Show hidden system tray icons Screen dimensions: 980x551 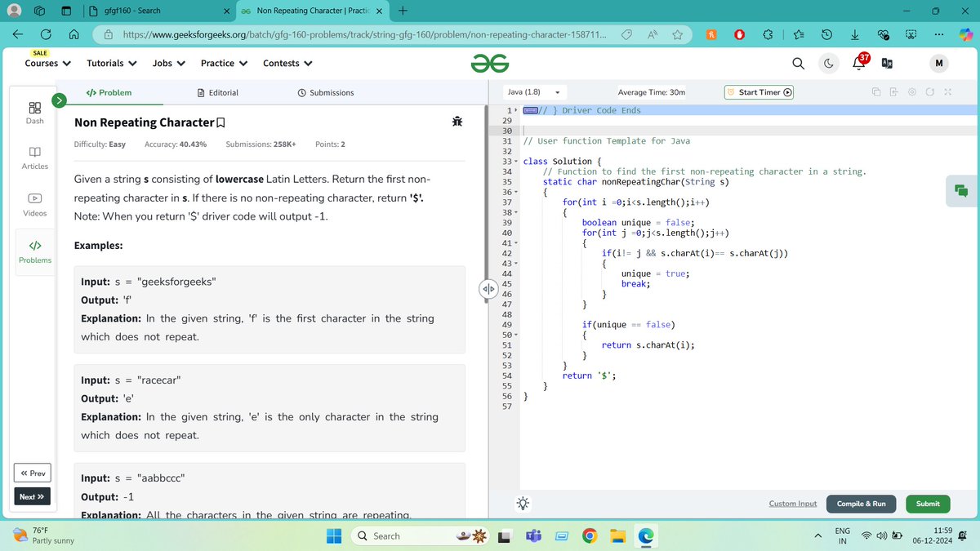click(817, 535)
